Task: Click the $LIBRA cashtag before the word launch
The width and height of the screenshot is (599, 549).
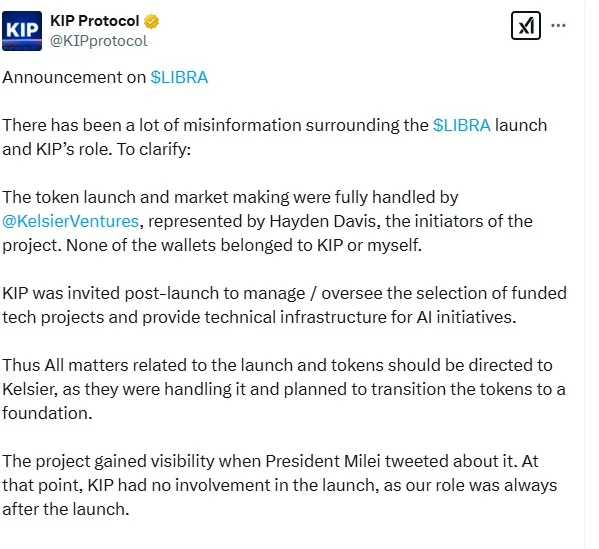Action: coord(461,125)
